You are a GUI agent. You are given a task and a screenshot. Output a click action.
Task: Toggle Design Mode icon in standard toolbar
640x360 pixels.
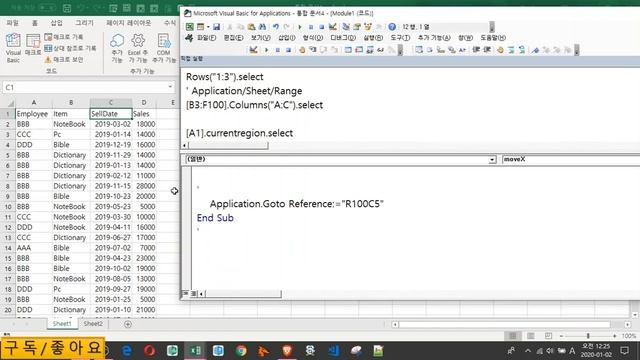point(333,27)
